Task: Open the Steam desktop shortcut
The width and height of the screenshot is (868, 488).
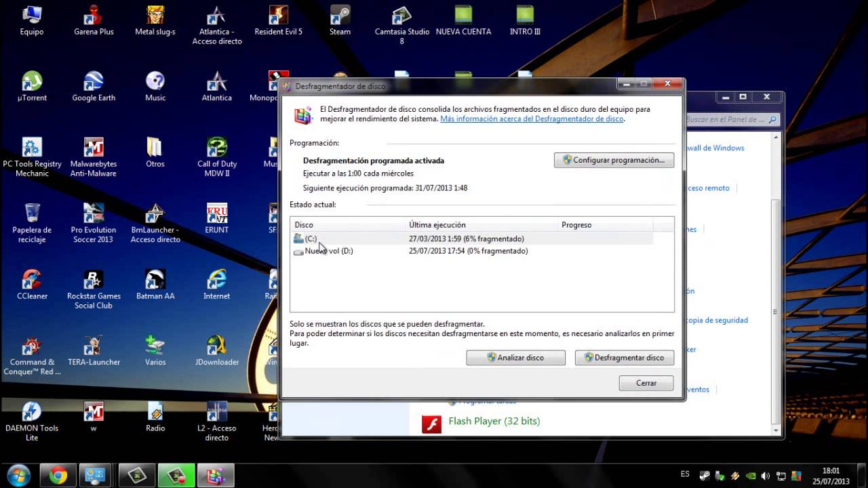Action: pos(340,20)
